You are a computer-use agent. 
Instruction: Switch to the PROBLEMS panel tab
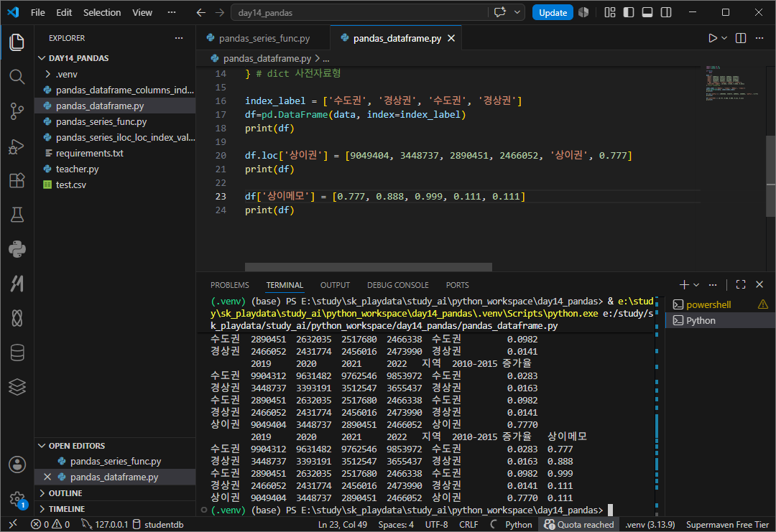pyautogui.click(x=230, y=285)
